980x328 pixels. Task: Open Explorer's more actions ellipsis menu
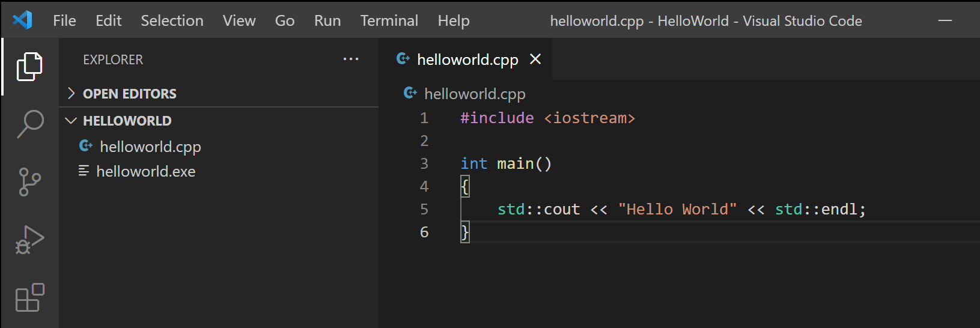pyautogui.click(x=351, y=59)
